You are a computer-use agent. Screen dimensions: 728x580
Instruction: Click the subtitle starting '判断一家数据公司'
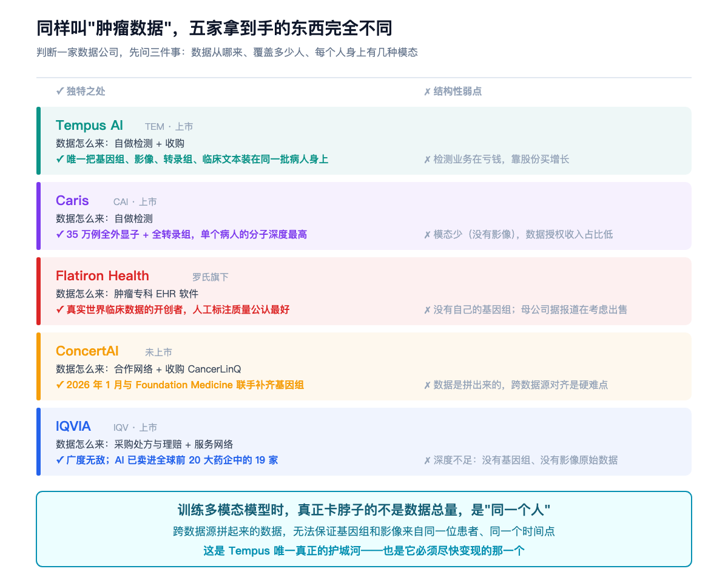pos(227,52)
